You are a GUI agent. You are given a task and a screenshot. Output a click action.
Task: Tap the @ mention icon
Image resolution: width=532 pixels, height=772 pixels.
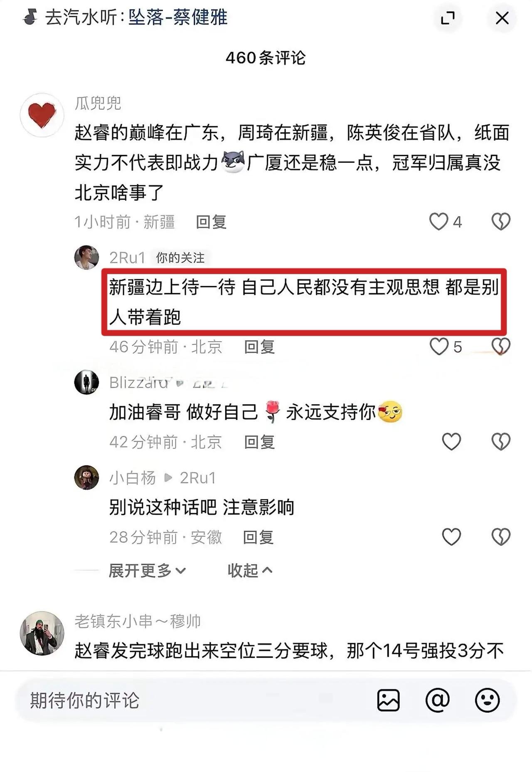tap(438, 700)
